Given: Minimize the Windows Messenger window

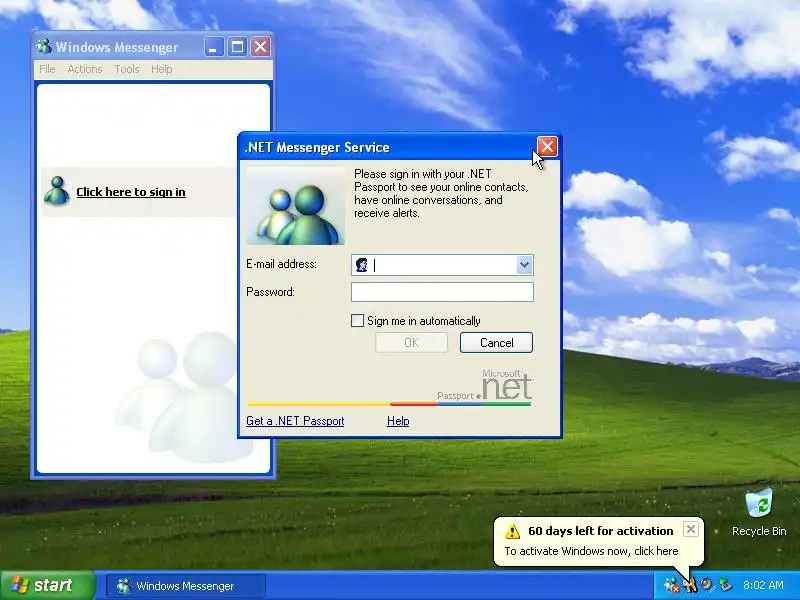Looking at the screenshot, I should coord(214,47).
